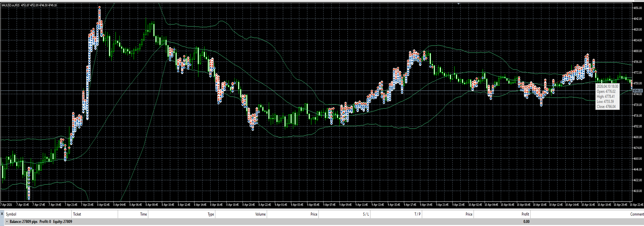Close the terminal panel with the X icon
The height and width of the screenshot is (226, 644).
pos(2,214)
